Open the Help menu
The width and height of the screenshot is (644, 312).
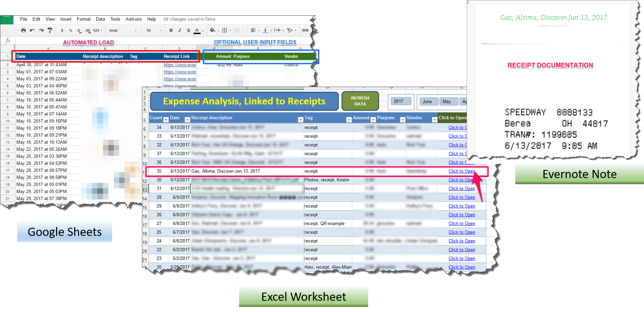pos(151,19)
